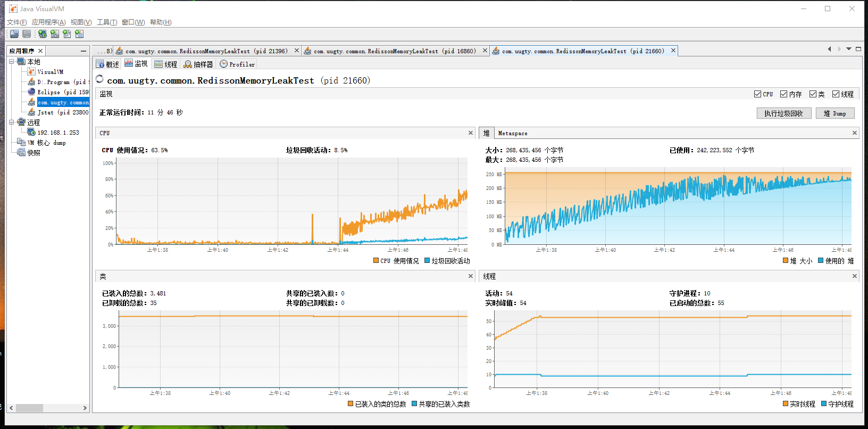The image size is (868, 429).
Task: Click the computer icon beside 本地
Action: 21,62
